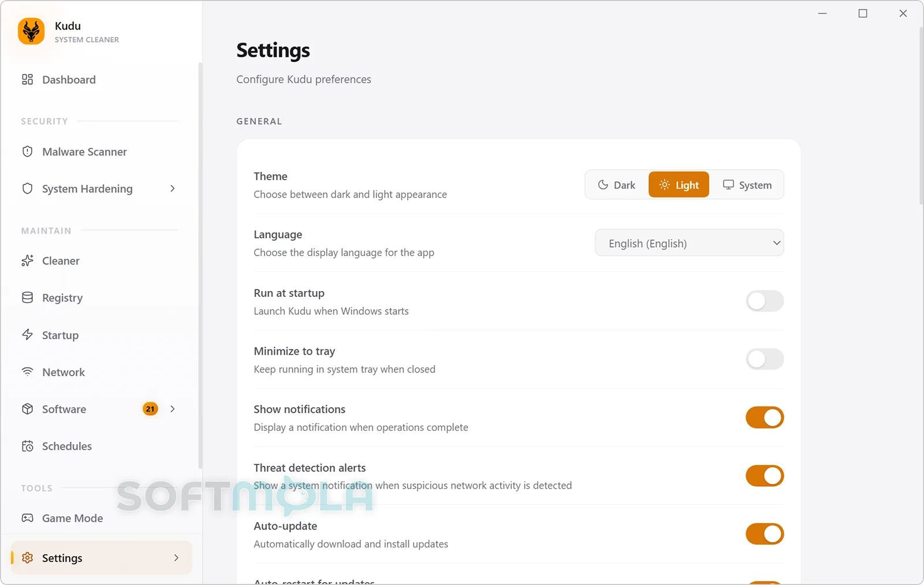The width and height of the screenshot is (924, 585).
Task: Select the System theme option
Action: pos(747,185)
